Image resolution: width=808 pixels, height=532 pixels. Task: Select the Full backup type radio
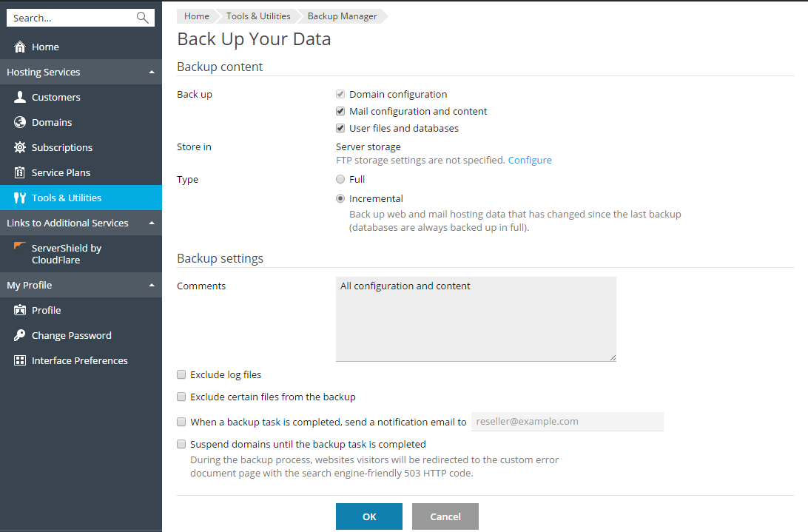340,179
